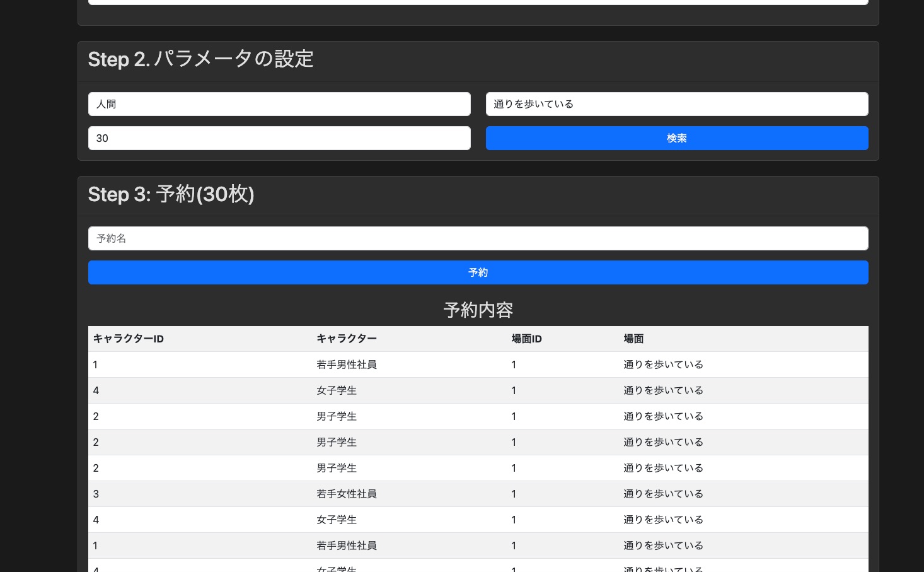Click the キャラクターID column header

coord(129,339)
